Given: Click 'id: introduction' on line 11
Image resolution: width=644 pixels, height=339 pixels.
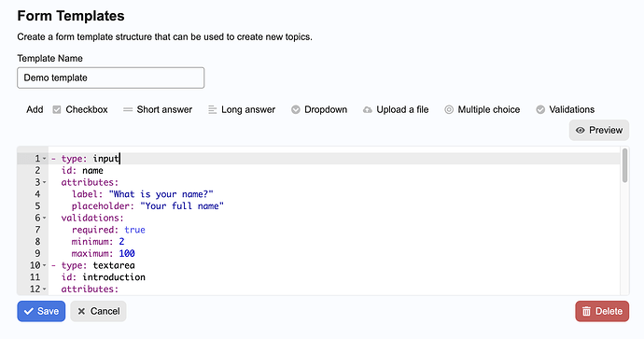Looking at the screenshot, I should [103, 277].
